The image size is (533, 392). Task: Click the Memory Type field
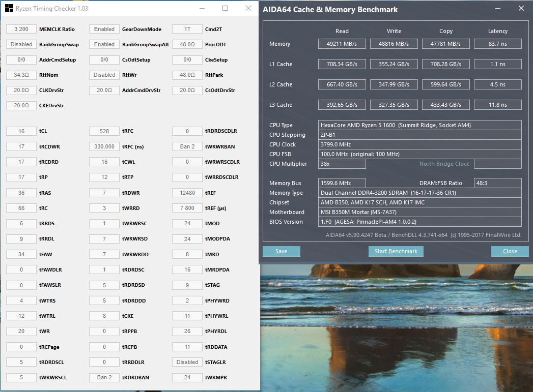[420, 193]
